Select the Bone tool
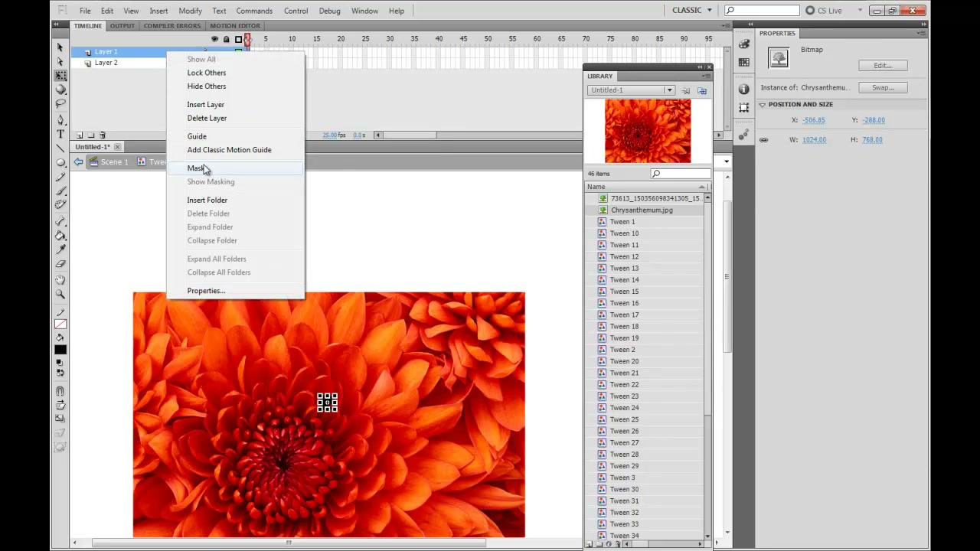This screenshot has height=551, width=980. tap(60, 221)
